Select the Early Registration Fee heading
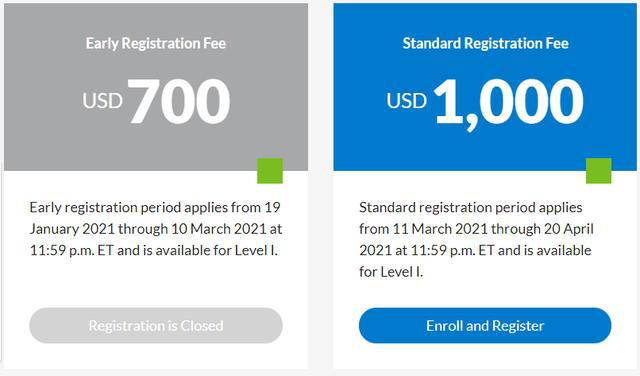Image resolution: width=640 pixels, height=376 pixels. click(156, 43)
